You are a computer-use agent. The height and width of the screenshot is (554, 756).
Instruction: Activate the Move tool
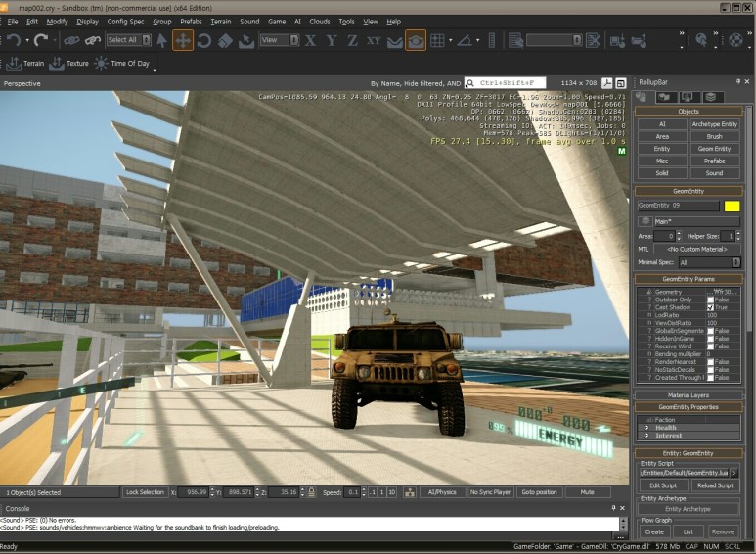click(183, 40)
